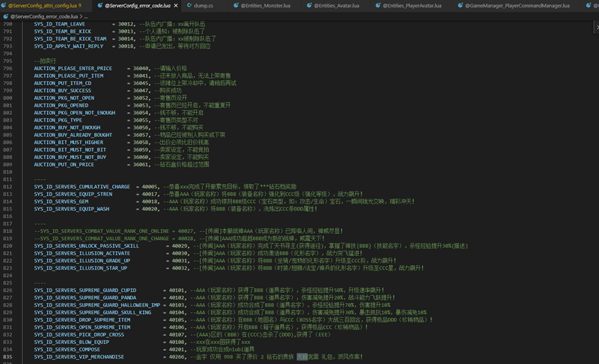Click the AUCTION_BUY_SUCCESS identifier on line 799

pos(62,91)
